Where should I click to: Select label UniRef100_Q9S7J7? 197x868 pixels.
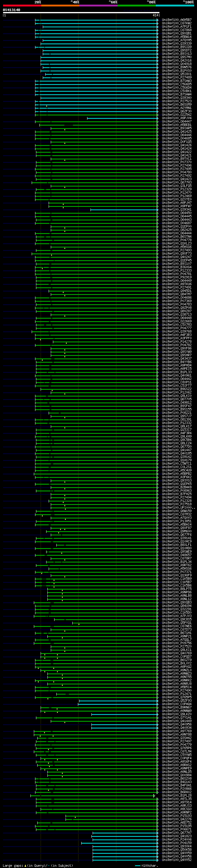click(177, 416)
